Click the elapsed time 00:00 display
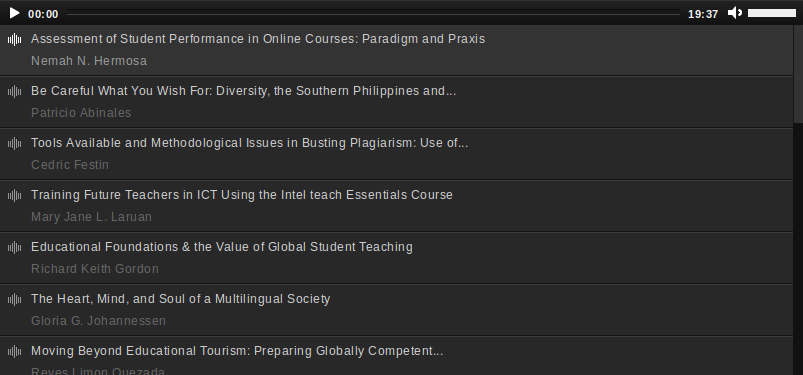The height and width of the screenshot is (375, 803). 43,14
